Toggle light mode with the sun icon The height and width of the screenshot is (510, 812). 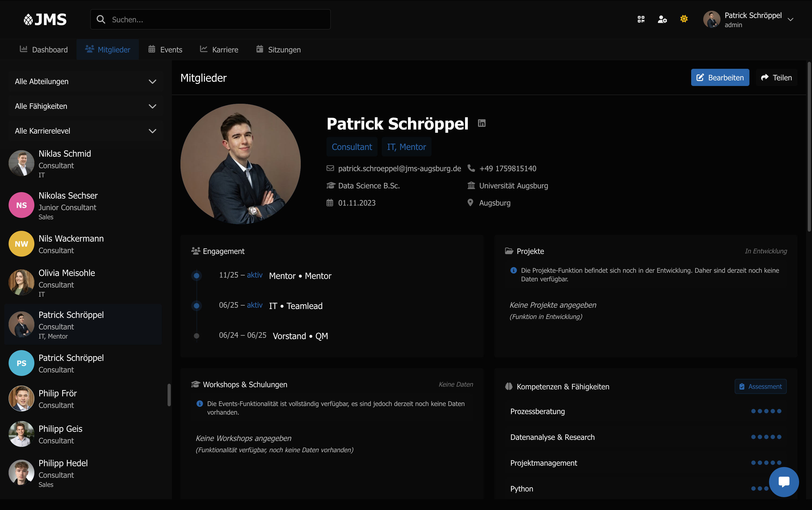point(684,19)
